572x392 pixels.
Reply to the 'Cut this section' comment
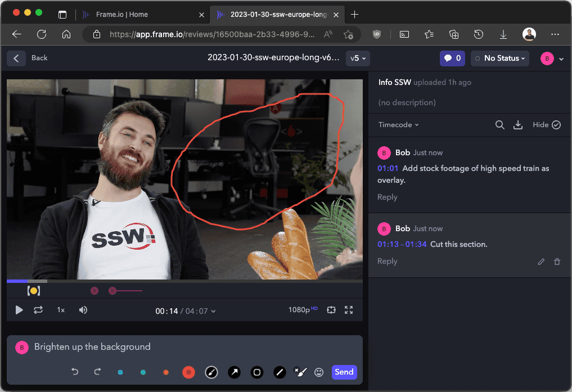pos(387,261)
